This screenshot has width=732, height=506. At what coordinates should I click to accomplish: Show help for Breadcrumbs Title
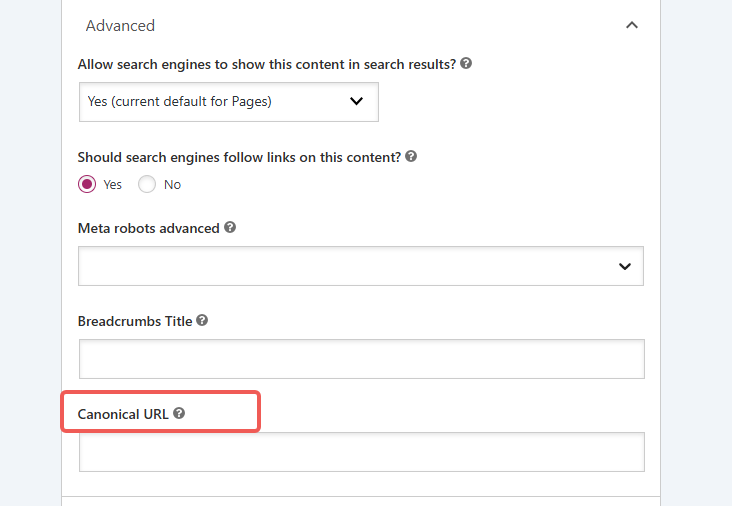point(202,321)
